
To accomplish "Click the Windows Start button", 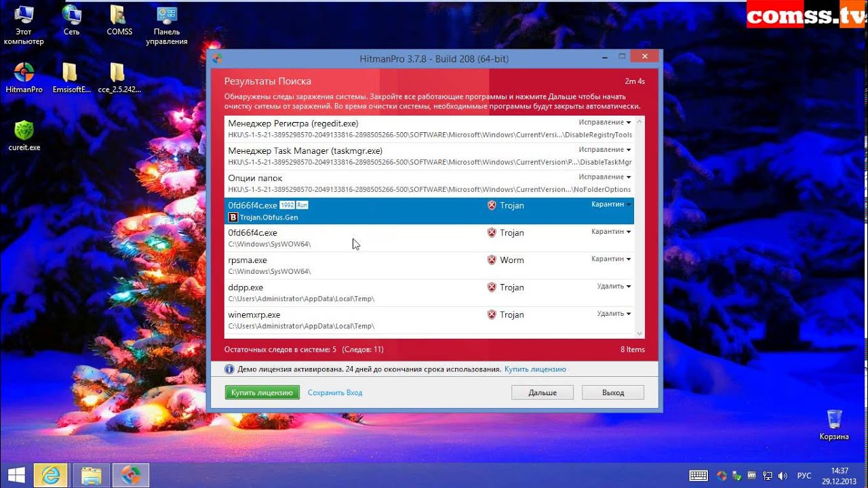I will coord(16,474).
